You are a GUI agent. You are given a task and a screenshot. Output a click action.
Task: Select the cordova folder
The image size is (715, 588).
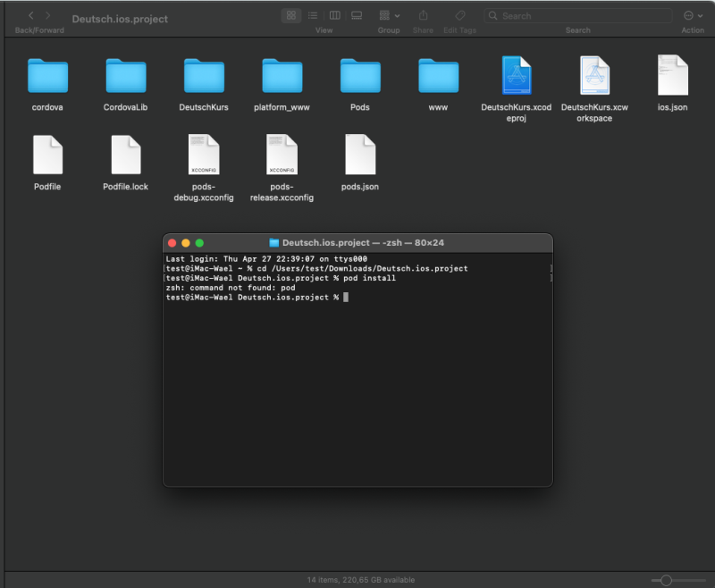[x=47, y=76]
